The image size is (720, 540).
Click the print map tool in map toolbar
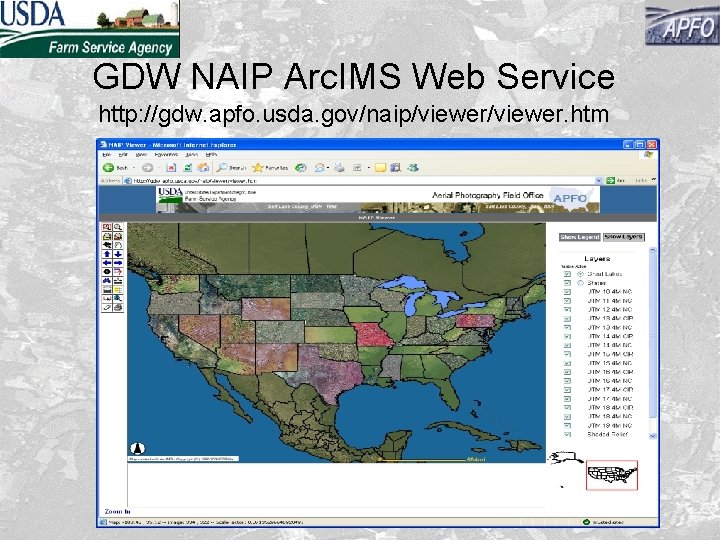pyautogui.click(x=118, y=307)
